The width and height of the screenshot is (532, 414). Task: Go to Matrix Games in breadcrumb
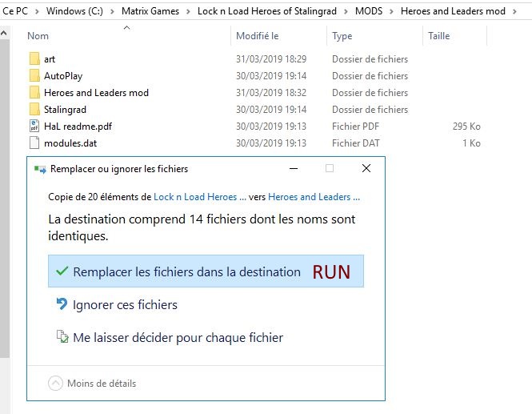tap(150, 11)
